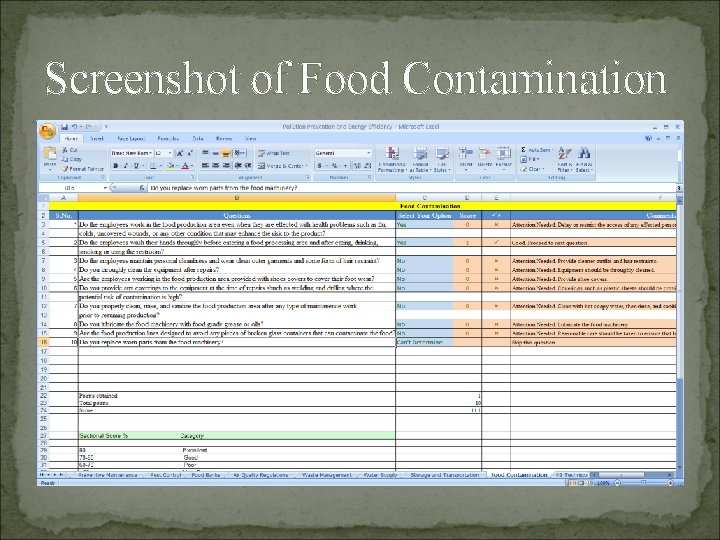Toggle Underline formatting
Screen dimensions: 720x540
coord(136,165)
